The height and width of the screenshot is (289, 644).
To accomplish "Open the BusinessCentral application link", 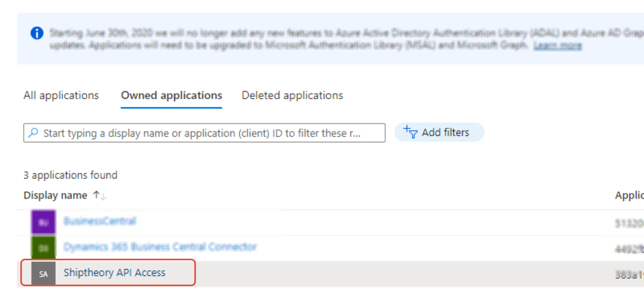I will [100, 221].
